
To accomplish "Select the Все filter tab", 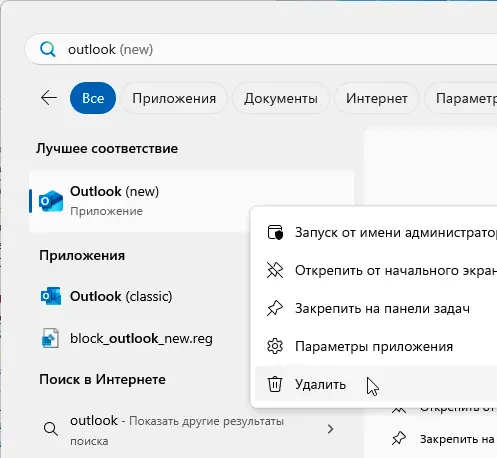I will pos(93,98).
